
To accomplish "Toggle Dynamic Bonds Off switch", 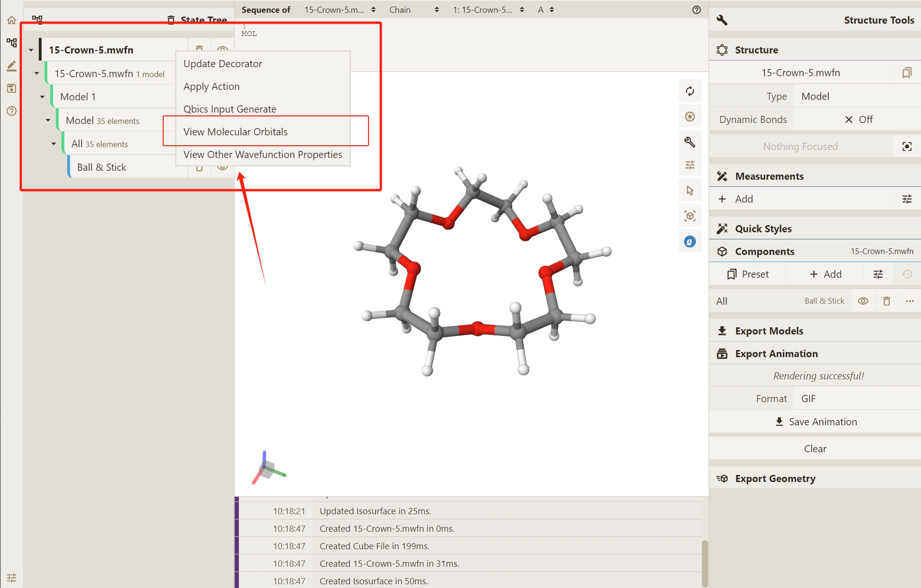I will pos(858,120).
